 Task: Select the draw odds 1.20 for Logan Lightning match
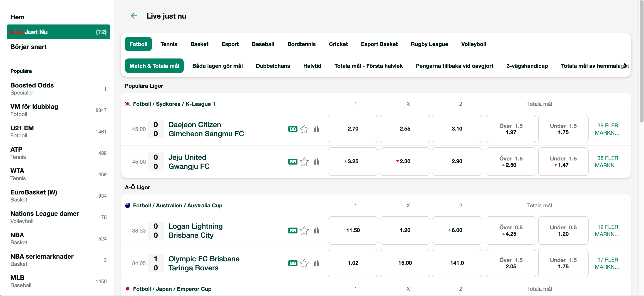click(405, 230)
